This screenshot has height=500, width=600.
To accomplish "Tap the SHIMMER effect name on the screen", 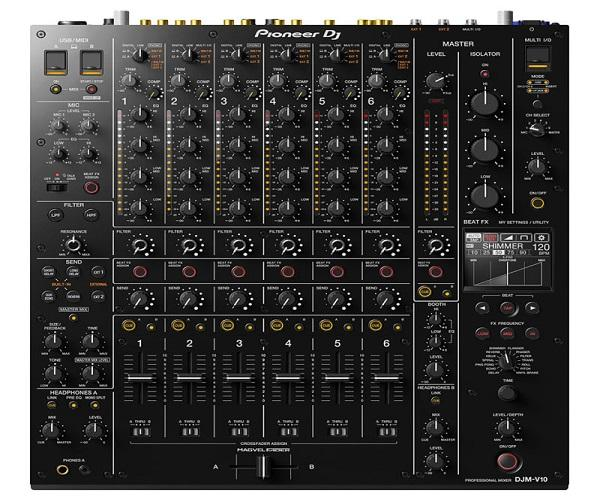I will (x=502, y=246).
